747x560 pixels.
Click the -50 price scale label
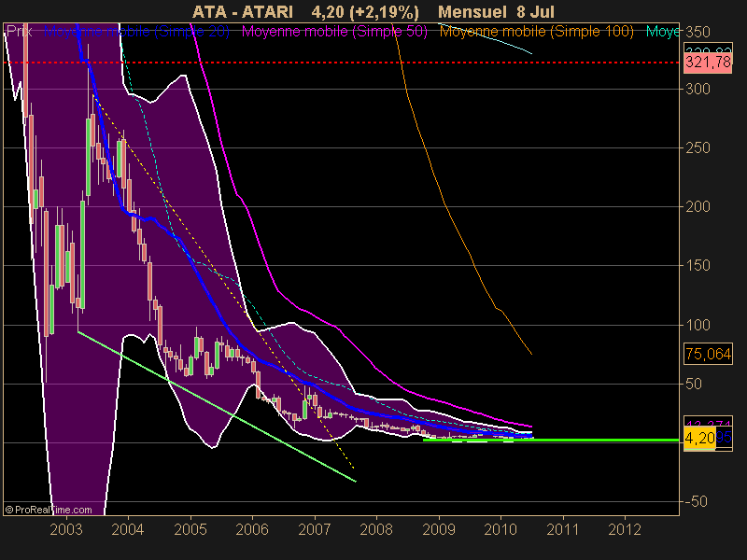pyautogui.click(x=696, y=501)
